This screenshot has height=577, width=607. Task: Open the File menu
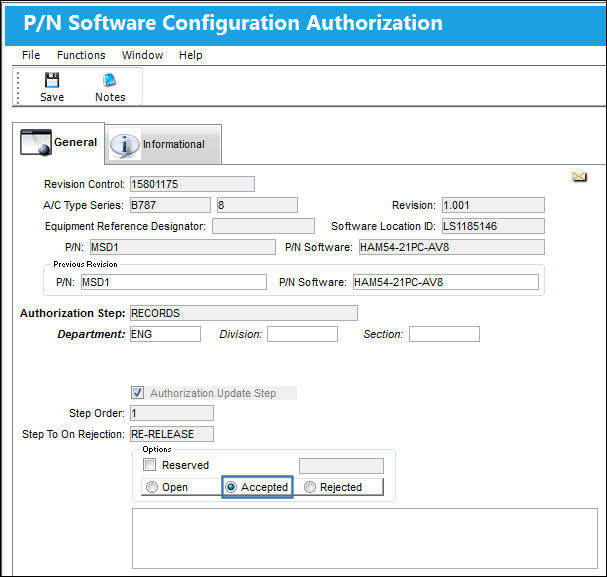[x=31, y=55]
